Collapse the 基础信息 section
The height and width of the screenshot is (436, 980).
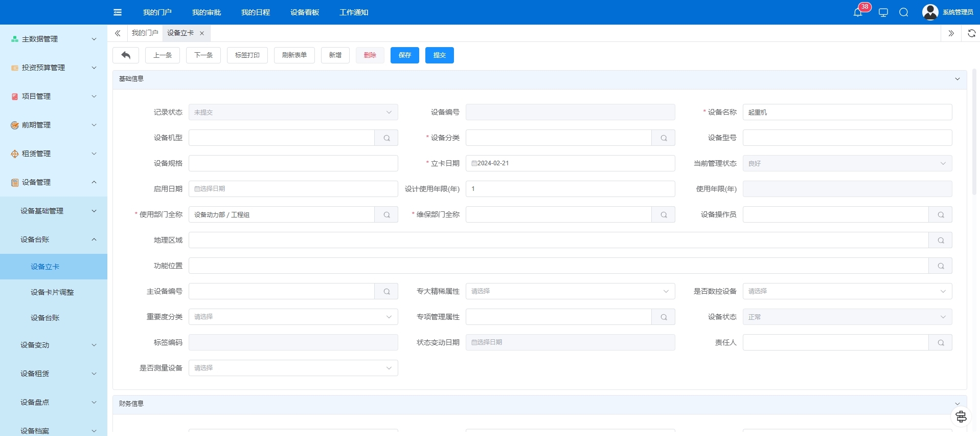(x=957, y=79)
